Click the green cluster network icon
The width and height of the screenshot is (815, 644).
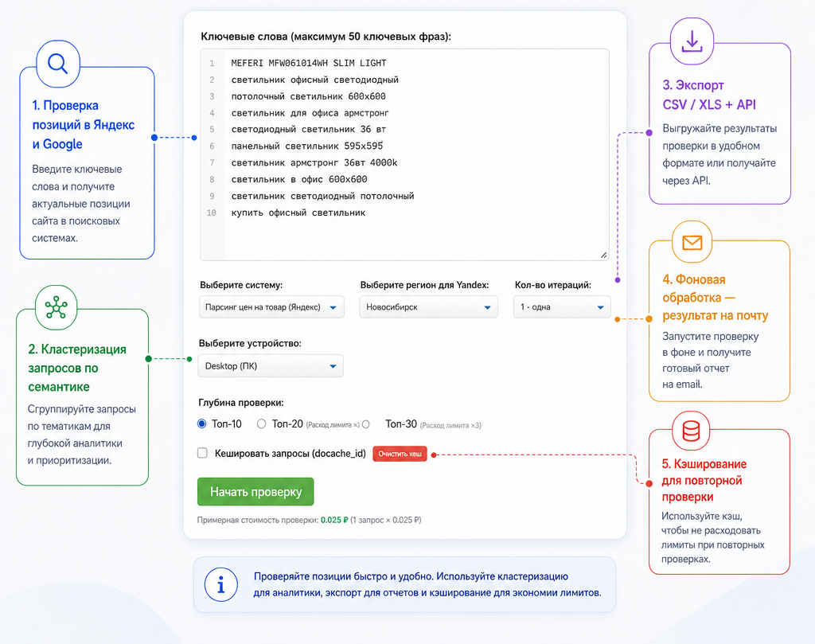click(57, 308)
